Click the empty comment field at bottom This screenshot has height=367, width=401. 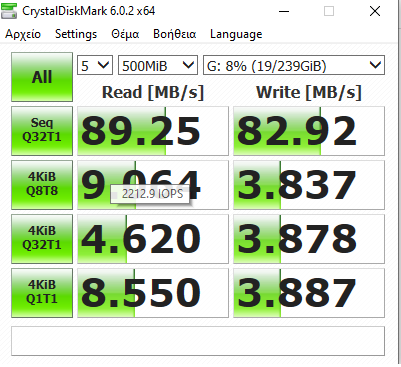[x=198, y=341]
